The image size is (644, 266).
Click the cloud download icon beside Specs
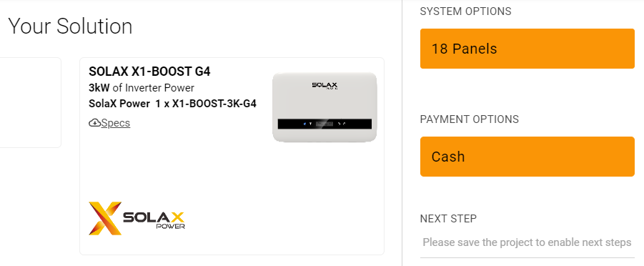(94, 123)
